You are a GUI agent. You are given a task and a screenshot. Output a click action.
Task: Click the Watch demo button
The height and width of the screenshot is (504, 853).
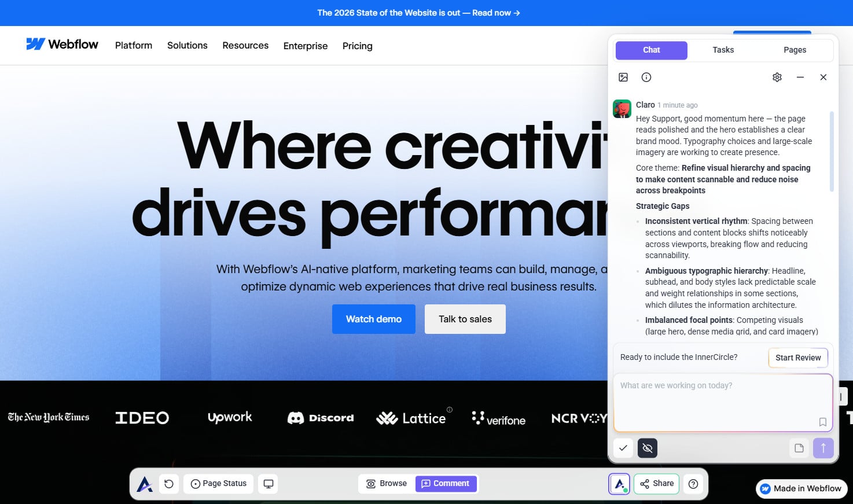click(x=373, y=319)
